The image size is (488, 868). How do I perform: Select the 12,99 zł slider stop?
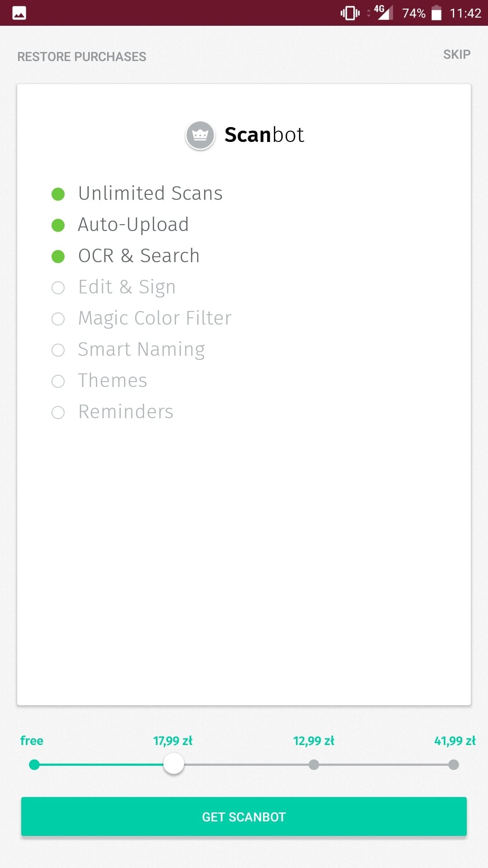pos(314,764)
